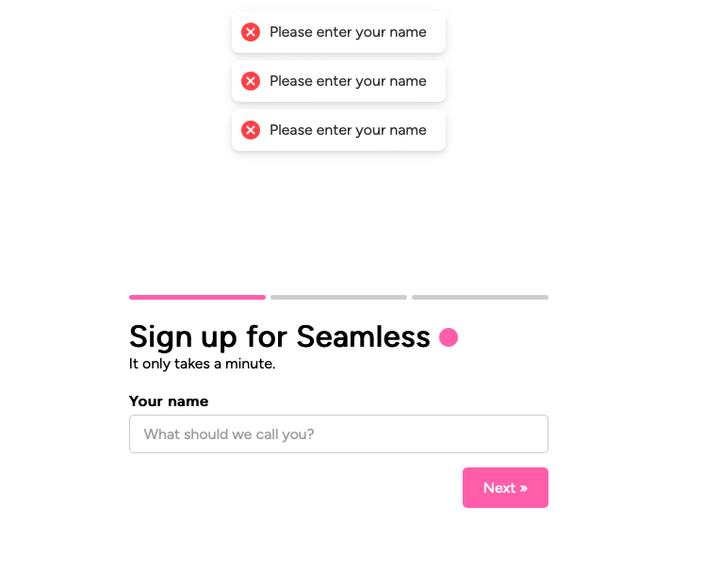Image resolution: width=719 pixels, height=588 pixels.
Task: Select the bottom 'Please enter your name' message text
Action: 348,130
